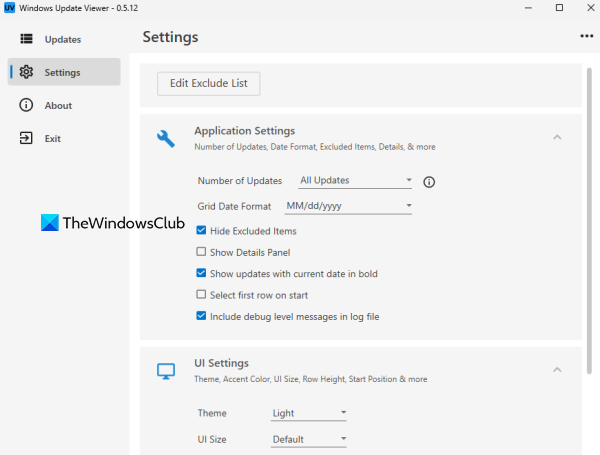Click the 'Theme, Accent Color, UI Size' subtitle

coord(311,379)
